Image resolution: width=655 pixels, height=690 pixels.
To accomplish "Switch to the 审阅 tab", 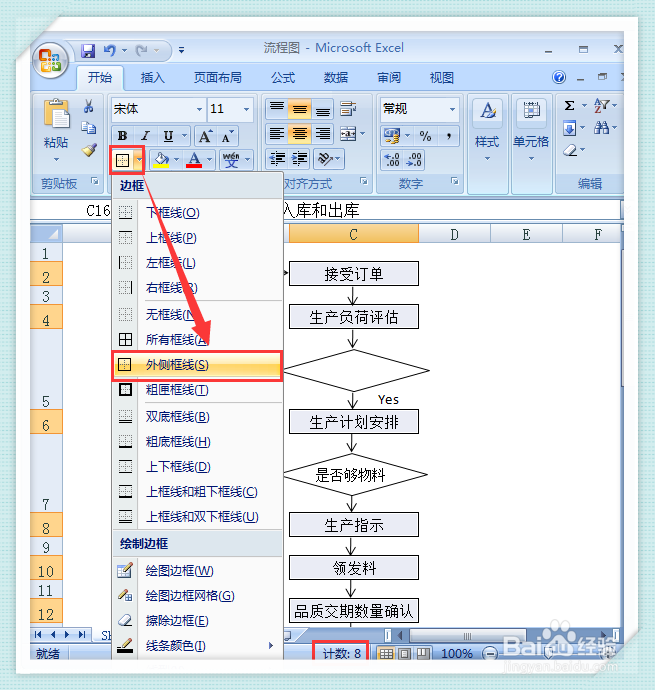I will point(389,78).
